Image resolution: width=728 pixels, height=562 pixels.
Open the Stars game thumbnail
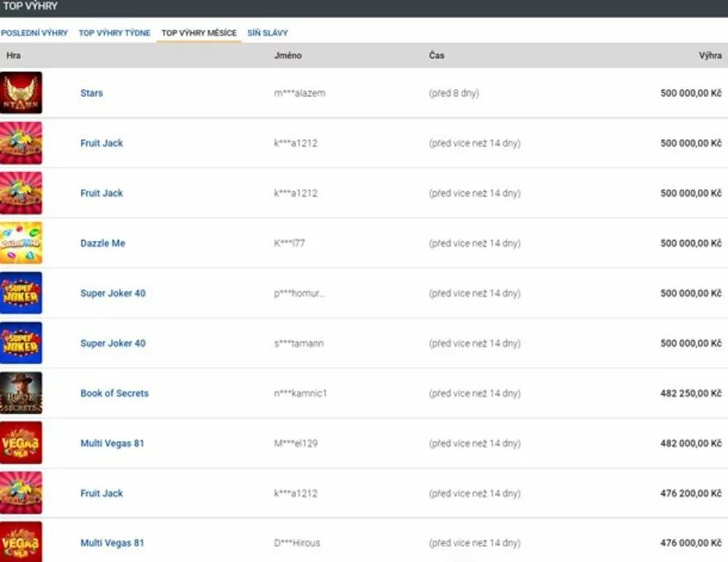[21, 93]
